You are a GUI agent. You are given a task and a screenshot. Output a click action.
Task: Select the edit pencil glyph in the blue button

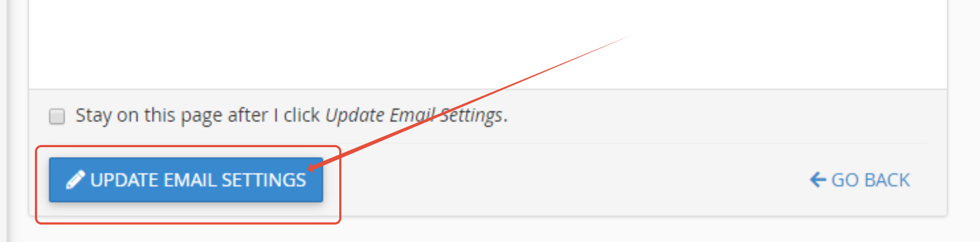point(75,180)
